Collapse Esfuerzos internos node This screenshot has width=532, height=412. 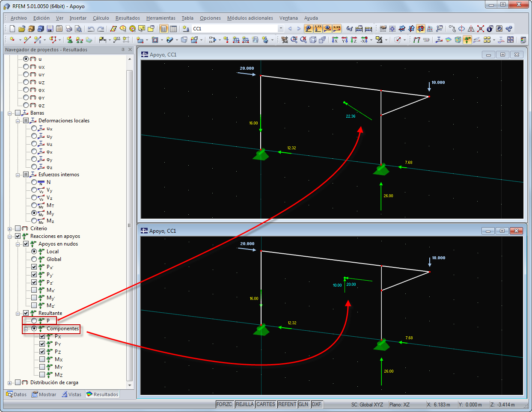(18, 175)
